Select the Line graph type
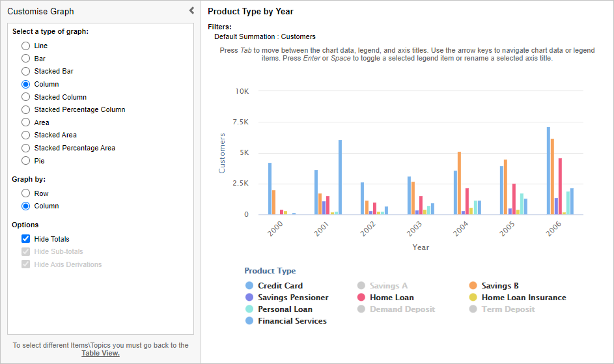Viewport: 614px width, 364px height. (x=26, y=46)
